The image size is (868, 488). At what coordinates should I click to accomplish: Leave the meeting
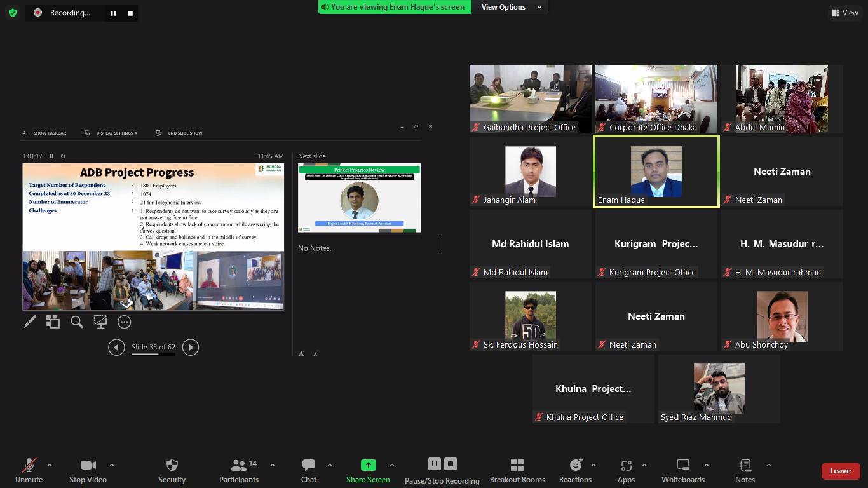click(x=839, y=471)
